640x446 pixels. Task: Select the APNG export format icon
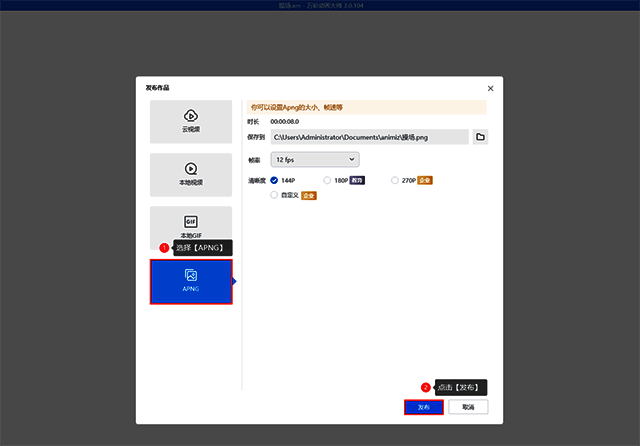(x=190, y=275)
